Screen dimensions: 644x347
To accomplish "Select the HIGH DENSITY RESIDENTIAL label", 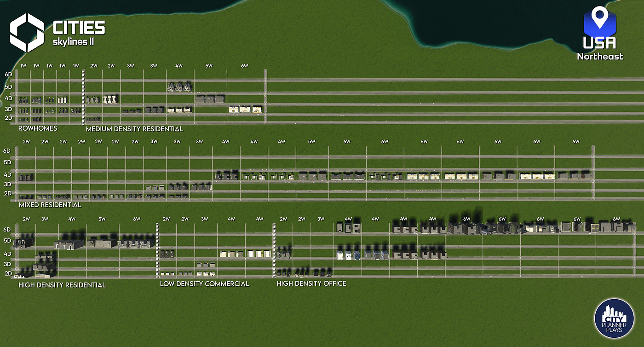I will [62, 285].
